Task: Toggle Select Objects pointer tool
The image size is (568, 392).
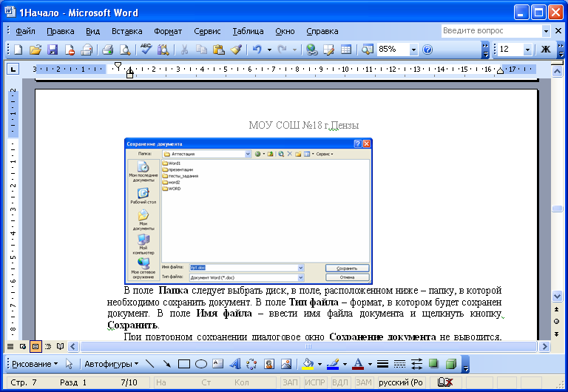Action: (x=70, y=364)
